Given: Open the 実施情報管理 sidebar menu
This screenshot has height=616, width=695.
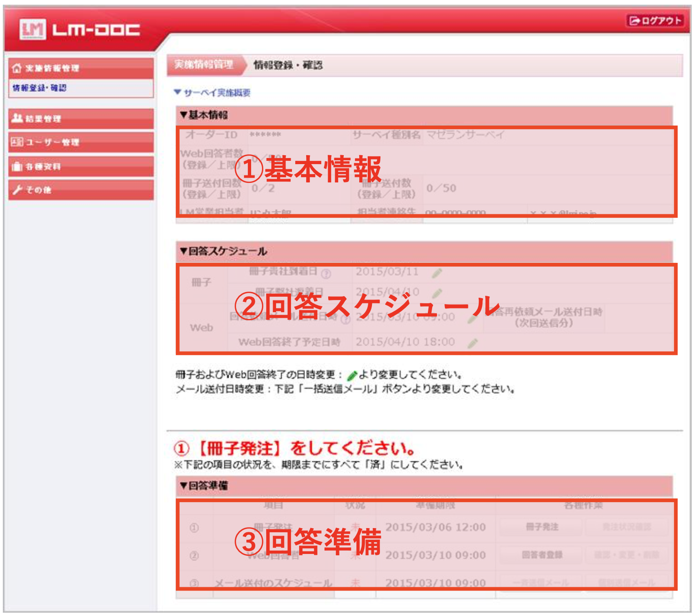Looking at the screenshot, I should pos(80,68).
